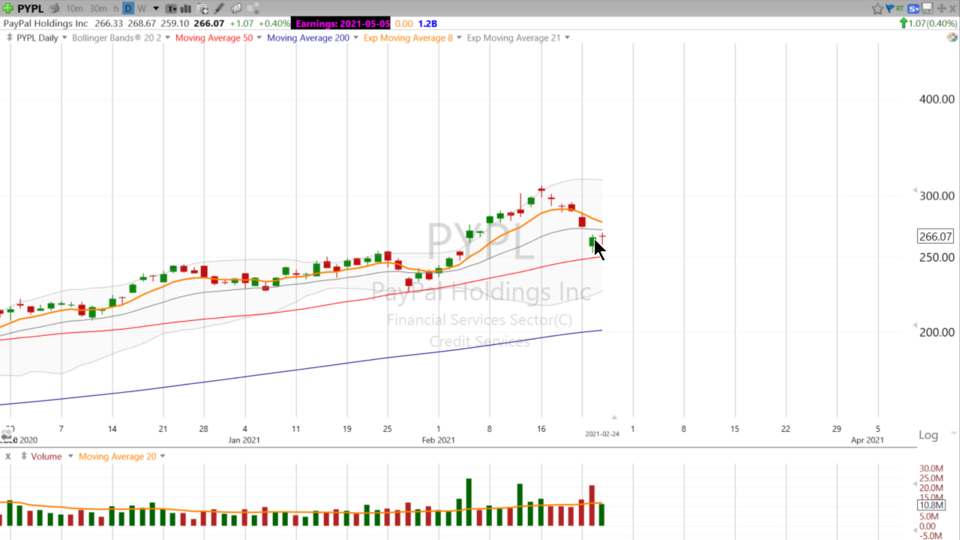Toggle the RT real-time indicator
The image size is (960, 540).
point(899,9)
